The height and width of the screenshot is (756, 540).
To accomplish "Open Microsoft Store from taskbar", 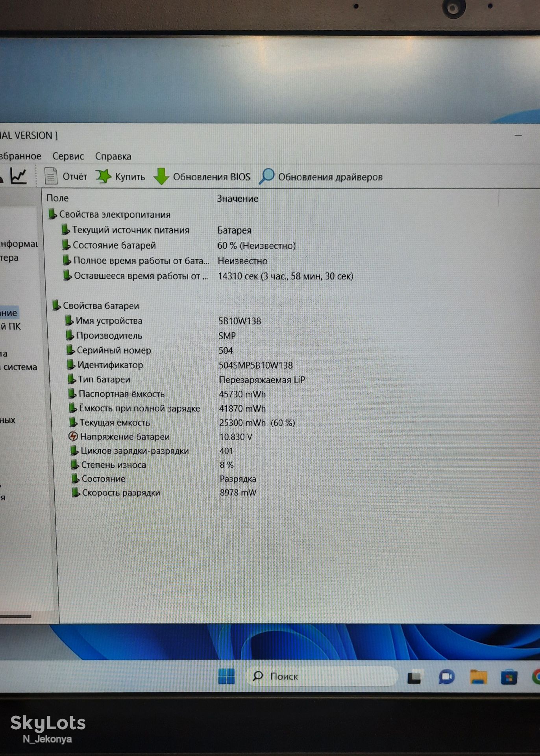I will tap(509, 677).
